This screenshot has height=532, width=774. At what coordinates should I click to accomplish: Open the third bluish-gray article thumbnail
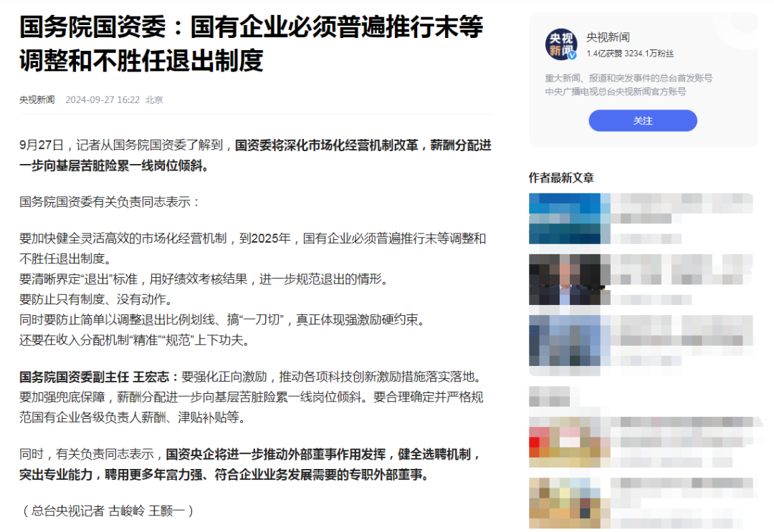570,341
